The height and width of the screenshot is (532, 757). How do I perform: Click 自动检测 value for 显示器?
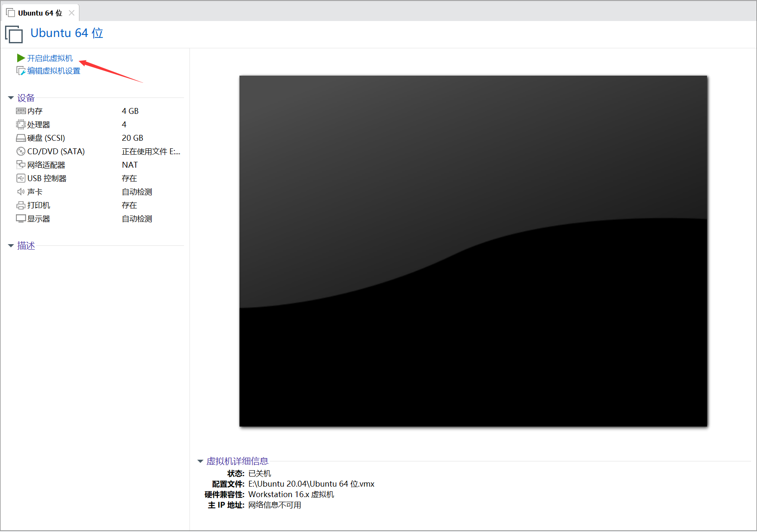137,219
